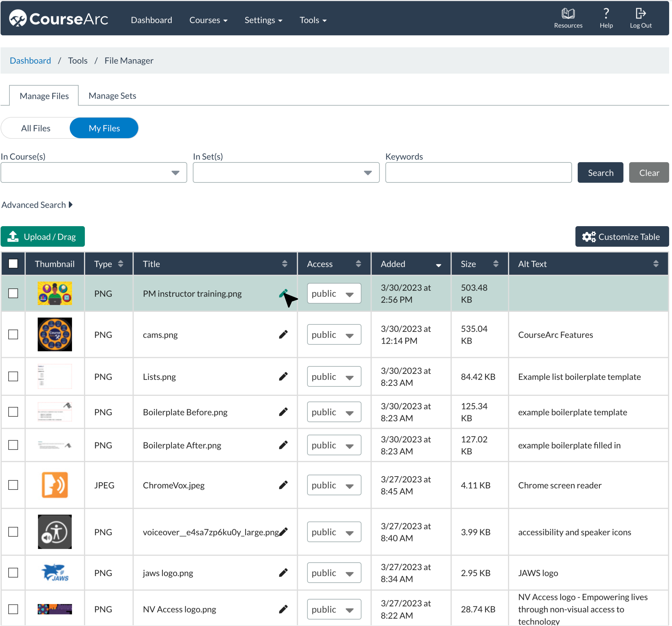Open the Courses menu
Screen dimensions: 672x626
pos(208,20)
